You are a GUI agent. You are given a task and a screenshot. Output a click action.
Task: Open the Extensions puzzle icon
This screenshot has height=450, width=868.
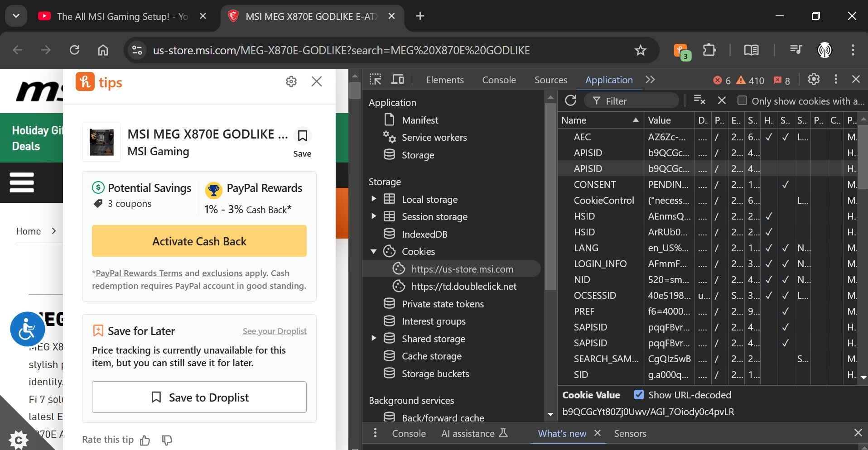(x=709, y=50)
